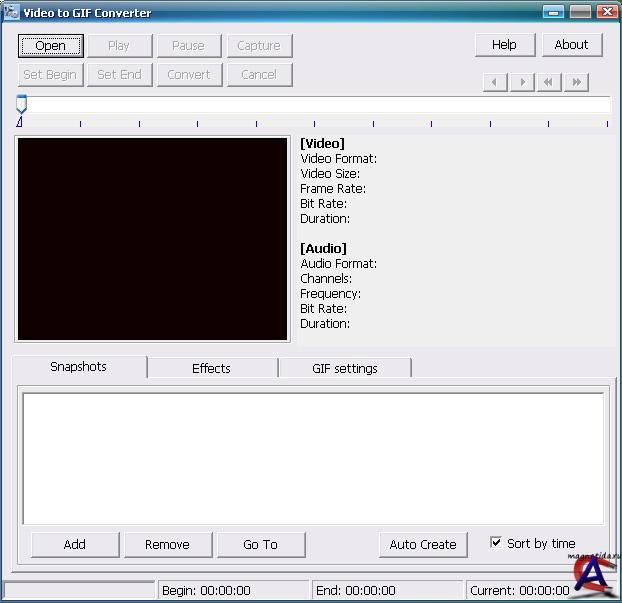Image resolution: width=622 pixels, height=603 pixels.
Task: Mark start point with Set Begin
Action: coord(50,75)
